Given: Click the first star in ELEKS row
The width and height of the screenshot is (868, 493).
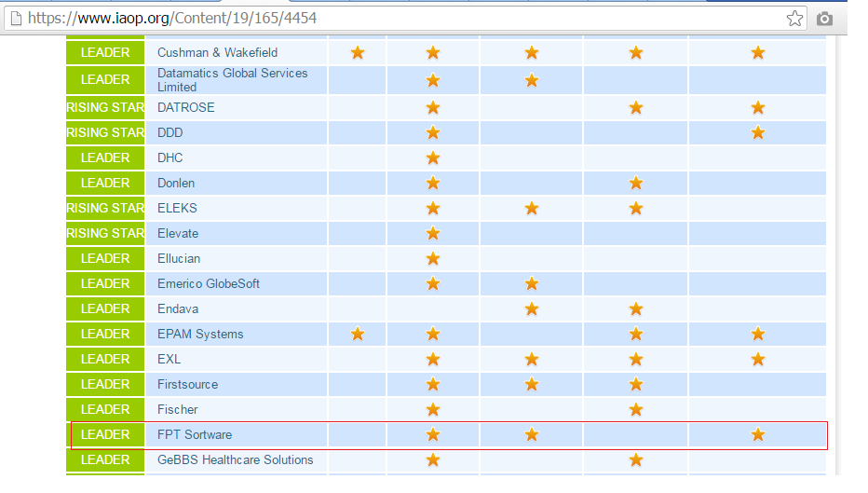Looking at the screenshot, I should 433,208.
